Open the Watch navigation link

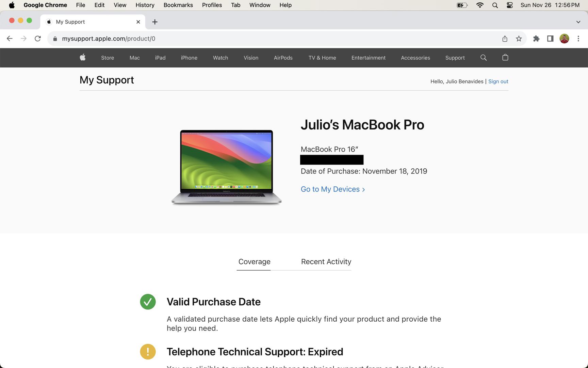(x=220, y=58)
